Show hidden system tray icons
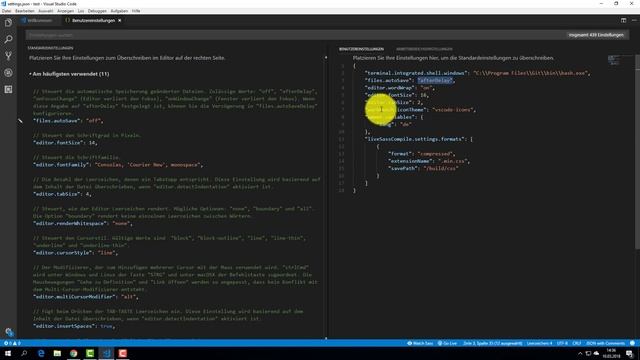Image resolution: width=640 pixels, height=360 pixels. (580, 353)
